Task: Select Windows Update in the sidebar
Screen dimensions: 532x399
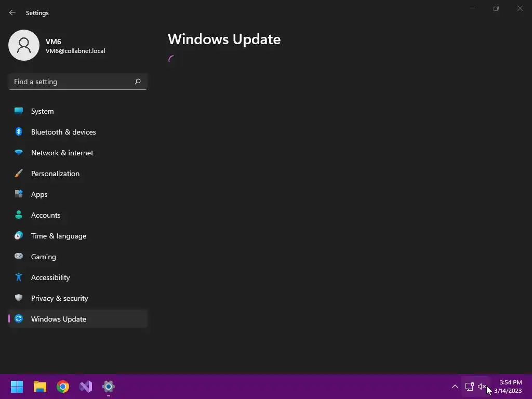Action: pyautogui.click(x=78, y=319)
